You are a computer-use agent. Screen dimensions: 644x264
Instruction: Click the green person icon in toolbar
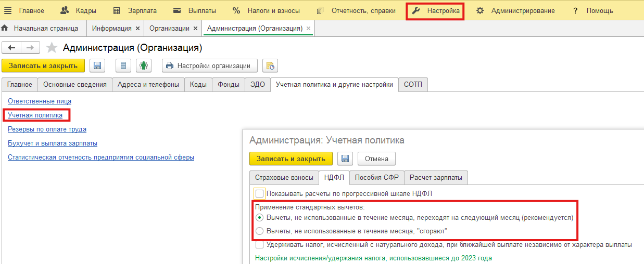(x=144, y=65)
